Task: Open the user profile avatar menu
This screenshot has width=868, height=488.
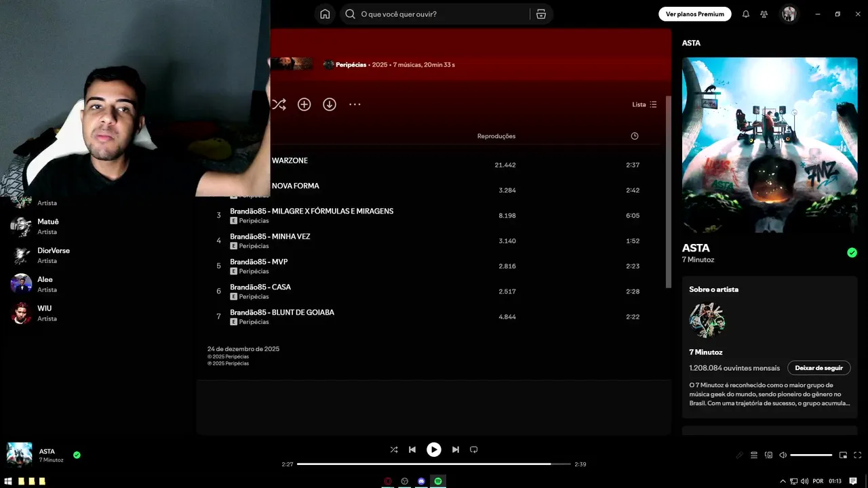Action: click(789, 14)
